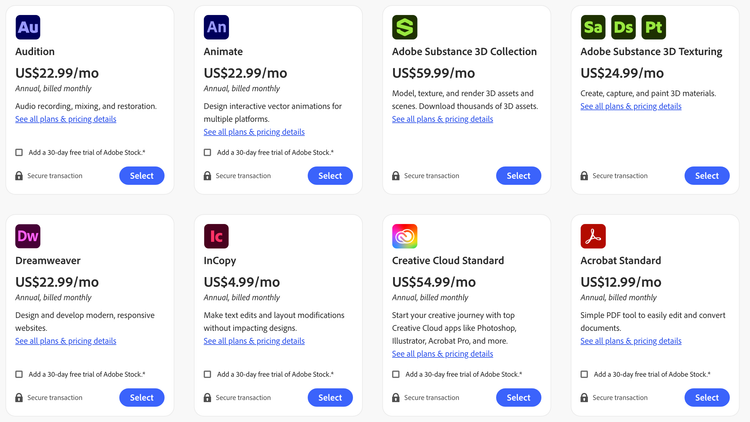Image resolution: width=750 pixels, height=422 pixels.
Task: Open Animate's plans & pricing details link
Action: pos(254,132)
